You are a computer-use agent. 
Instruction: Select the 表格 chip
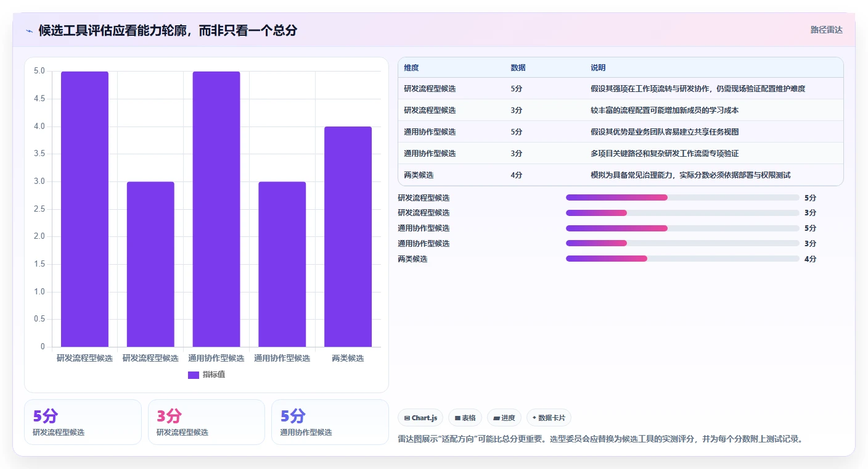(465, 418)
